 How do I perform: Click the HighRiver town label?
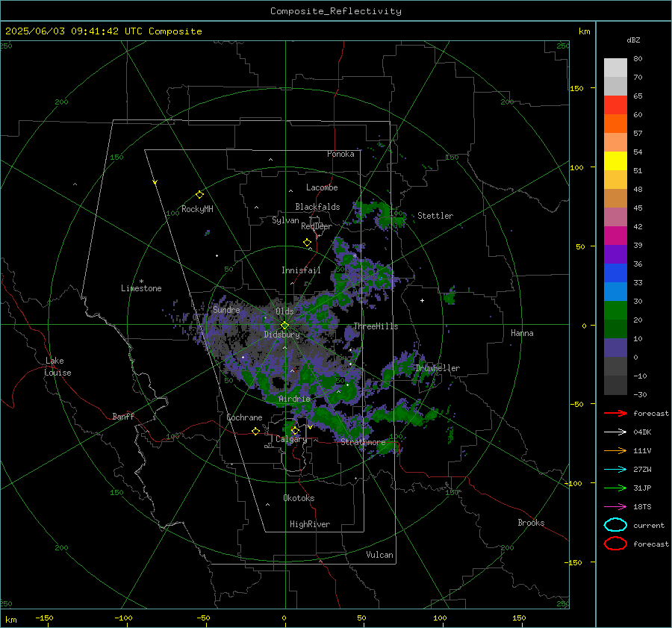(x=310, y=524)
